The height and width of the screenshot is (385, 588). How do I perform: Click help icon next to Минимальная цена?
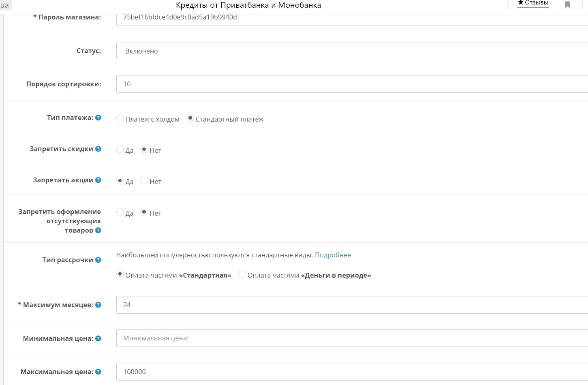click(98, 338)
